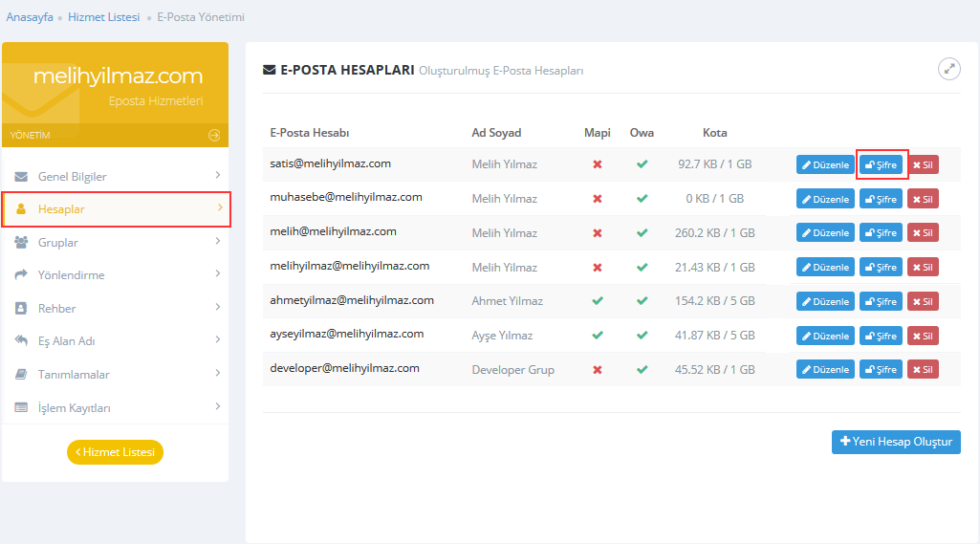Open the Yönlendirme menu item

click(71, 275)
